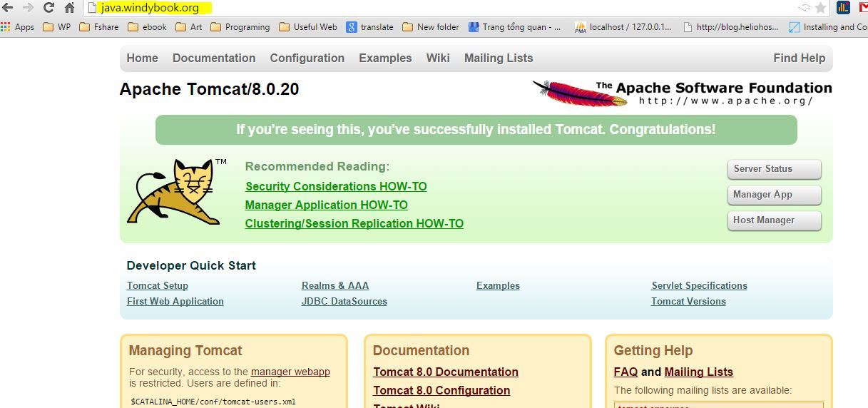Open the Documentation nav item
The width and height of the screenshot is (868, 408).
[214, 58]
